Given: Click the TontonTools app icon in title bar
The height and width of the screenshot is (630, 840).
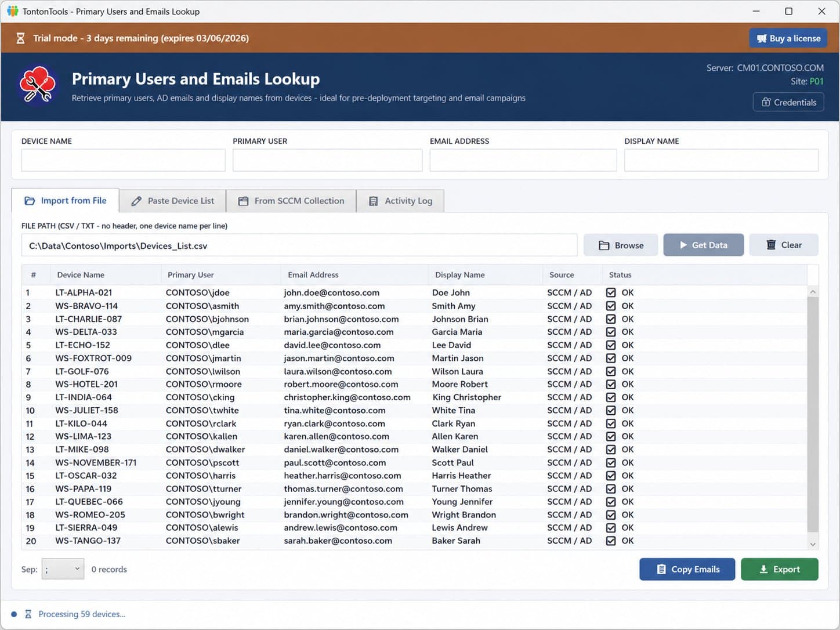Looking at the screenshot, I should coord(12,11).
